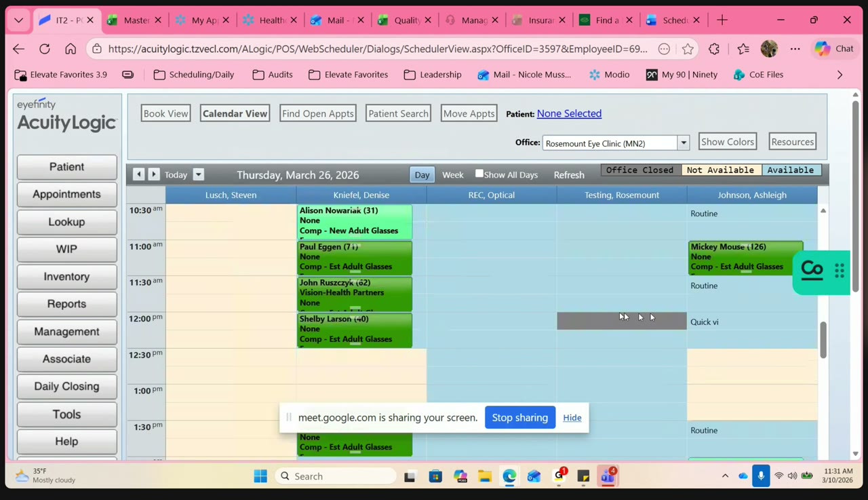The width and height of the screenshot is (868, 500).
Task: Open Copilot Chat button
Action: pyautogui.click(x=835, y=49)
